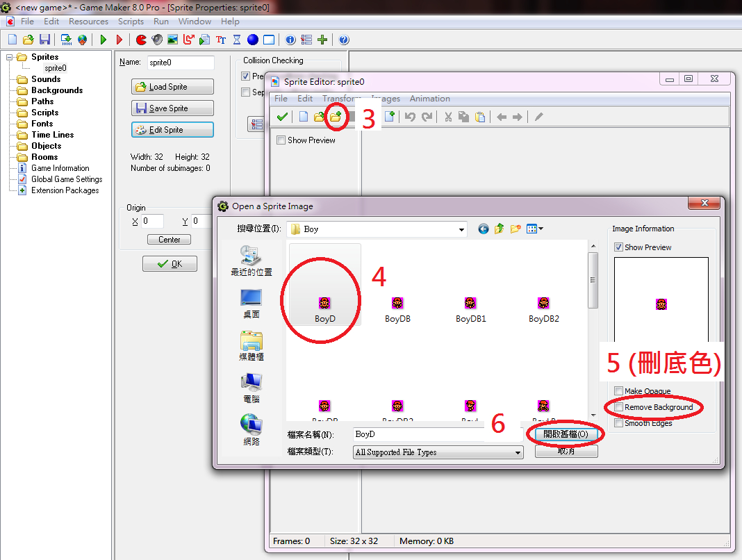Open extension packages green plus icon
The width and height of the screenshot is (742, 560).
pos(322,40)
